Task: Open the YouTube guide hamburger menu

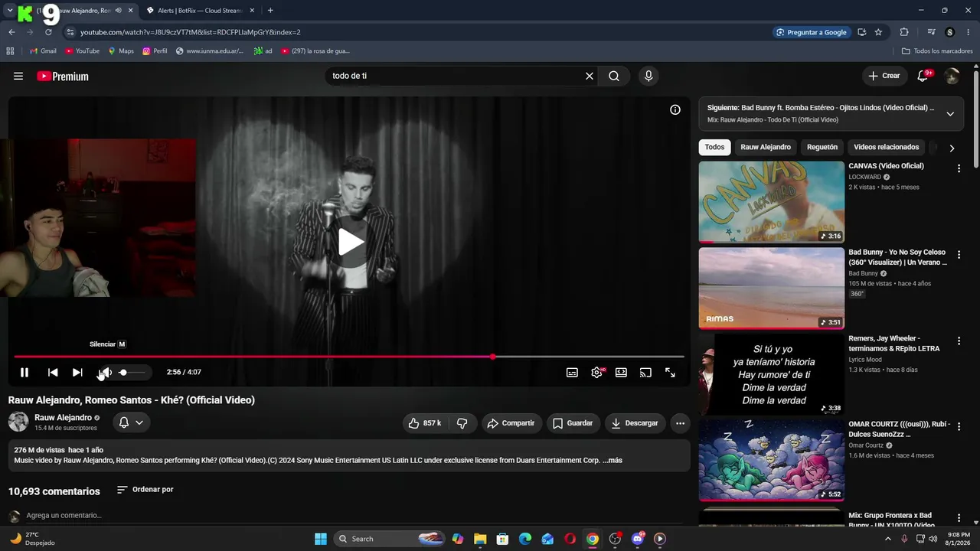Action: tap(18, 76)
